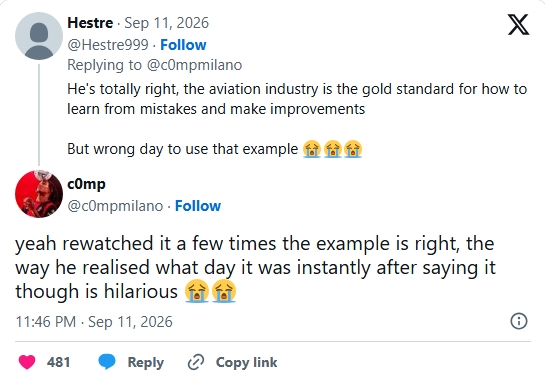
Task: Click the Sep 11, 2026 date beside Hestre
Action: point(166,23)
